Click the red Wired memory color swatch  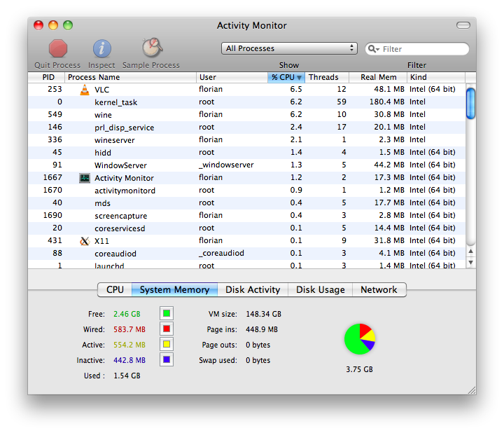tap(167, 329)
